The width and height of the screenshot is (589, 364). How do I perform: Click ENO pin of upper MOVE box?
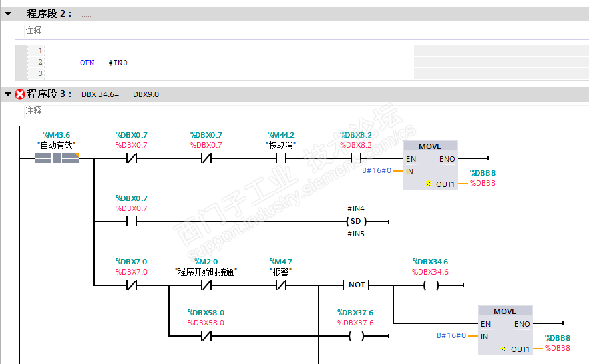[447, 159]
